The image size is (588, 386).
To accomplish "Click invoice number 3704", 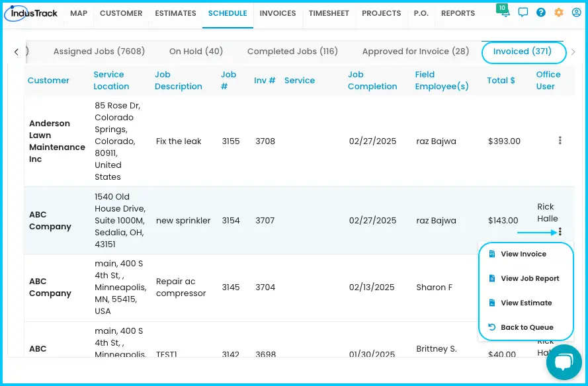I will (265, 287).
